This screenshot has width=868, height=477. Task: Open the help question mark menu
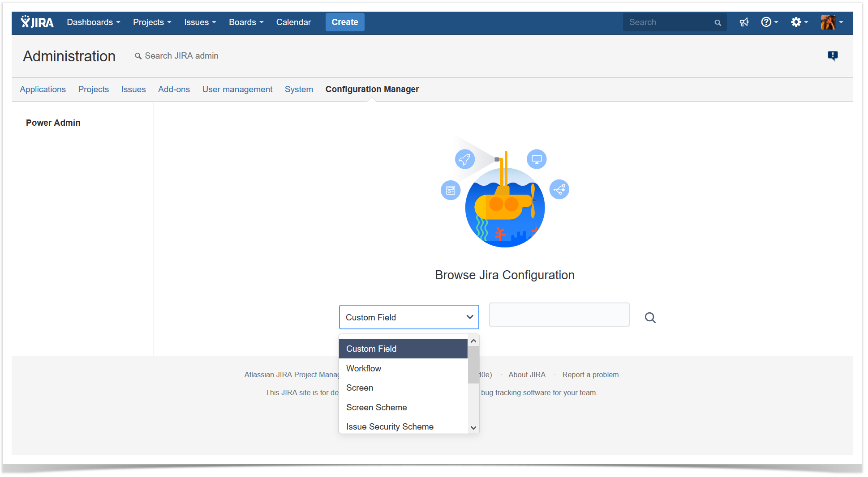(769, 22)
